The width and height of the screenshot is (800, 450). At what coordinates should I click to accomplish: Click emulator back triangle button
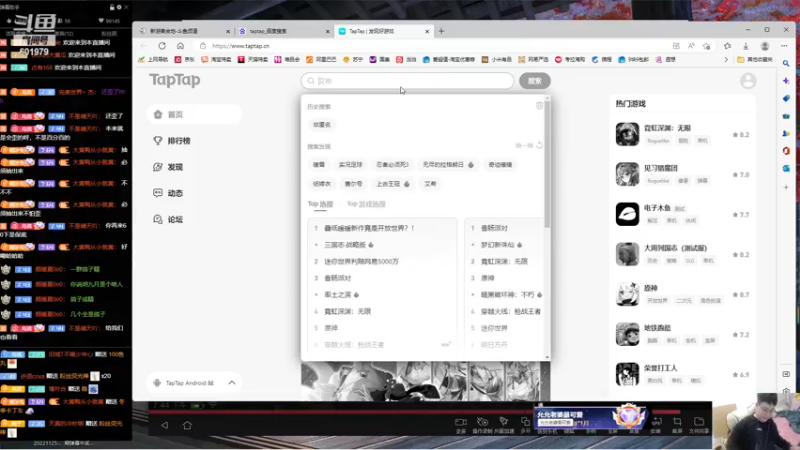(x=164, y=425)
